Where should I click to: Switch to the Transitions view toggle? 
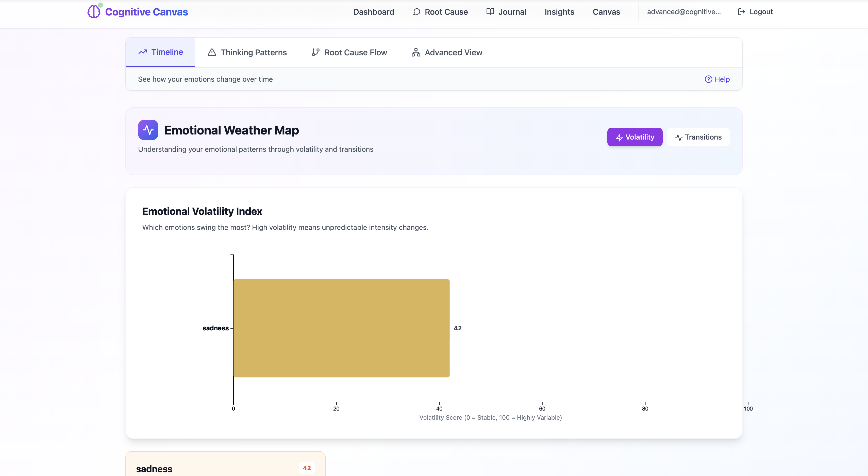(698, 137)
